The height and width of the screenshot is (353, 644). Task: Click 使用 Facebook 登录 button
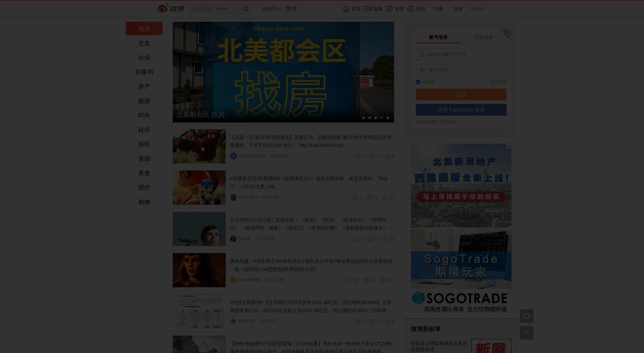pyautogui.click(x=461, y=110)
